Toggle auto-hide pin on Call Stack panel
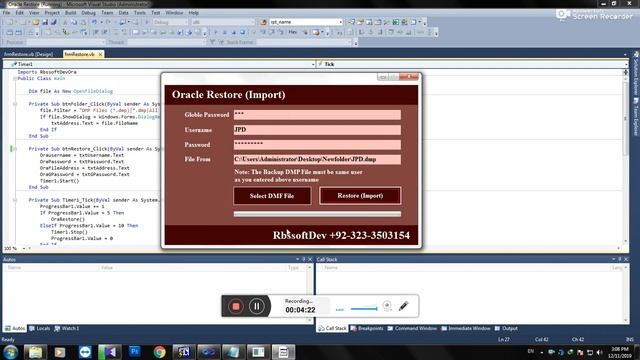 pos(620,259)
